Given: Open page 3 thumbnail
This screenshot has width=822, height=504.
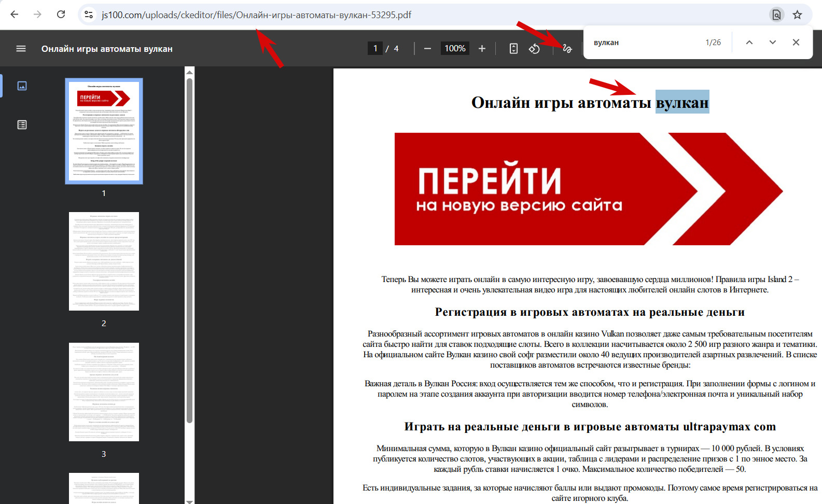Looking at the screenshot, I should 104,392.
